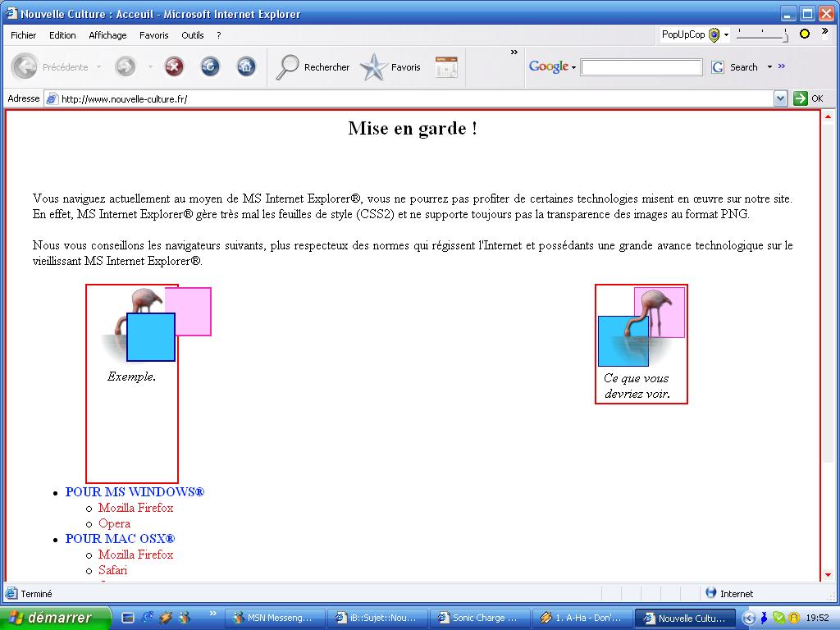Image resolution: width=840 pixels, height=630 pixels.
Task: Click the status bar page icon
Action: tap(11, 593)
